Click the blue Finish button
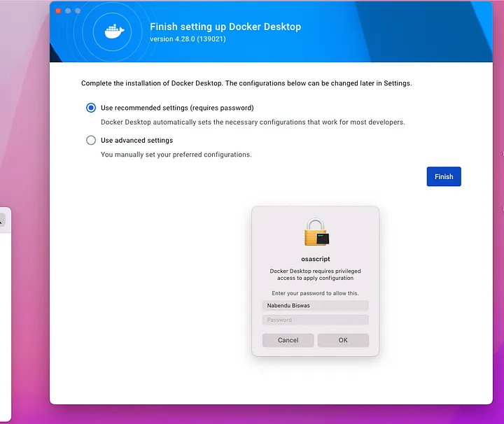This screenshot has width=504, height=424. coord(444,176)
